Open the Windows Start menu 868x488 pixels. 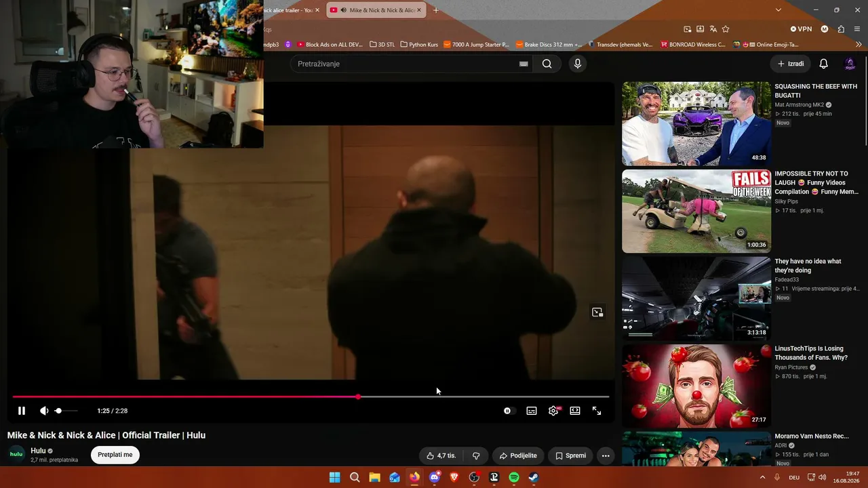[334, 477]
